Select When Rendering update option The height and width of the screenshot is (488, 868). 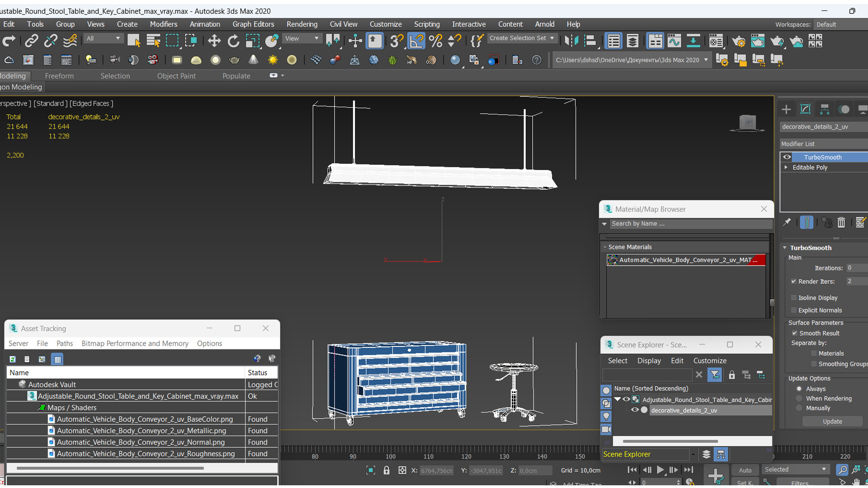tap(799, 399)
